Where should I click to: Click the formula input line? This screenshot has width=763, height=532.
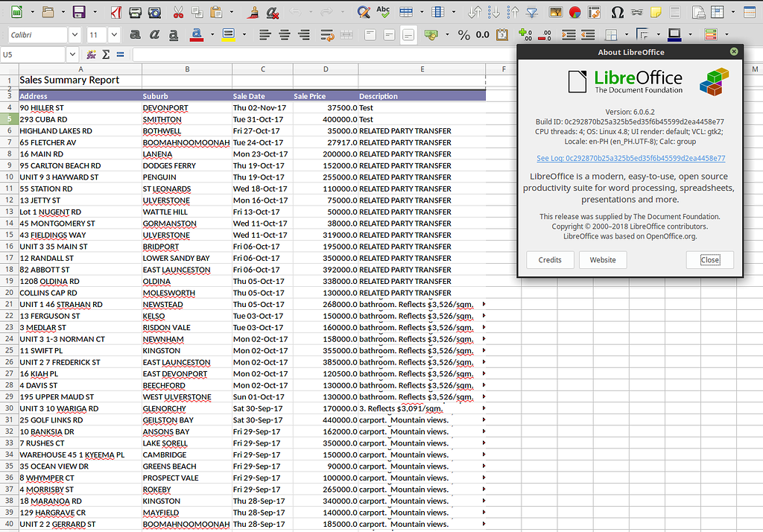point(324,54)
